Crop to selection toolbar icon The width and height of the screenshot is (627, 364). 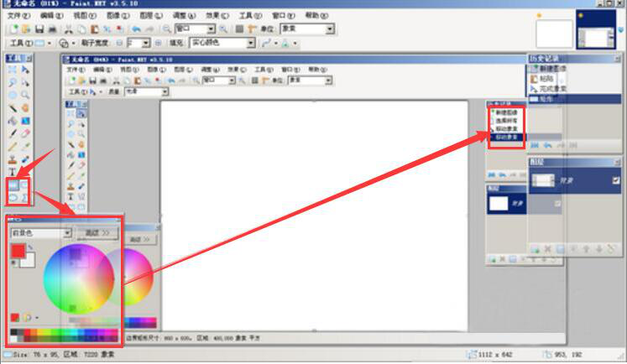pos(107,29)
